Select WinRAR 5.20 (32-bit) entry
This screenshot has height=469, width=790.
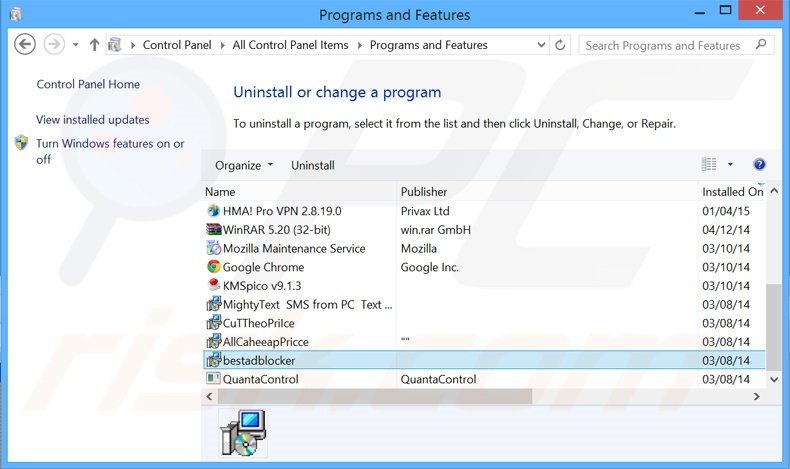pos(484,230)
